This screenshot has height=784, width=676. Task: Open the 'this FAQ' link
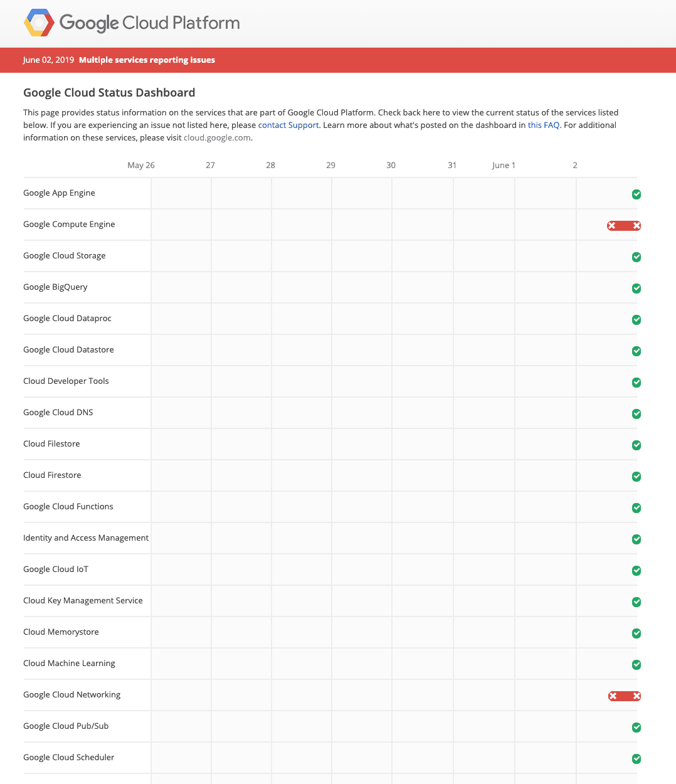[543, 125]
